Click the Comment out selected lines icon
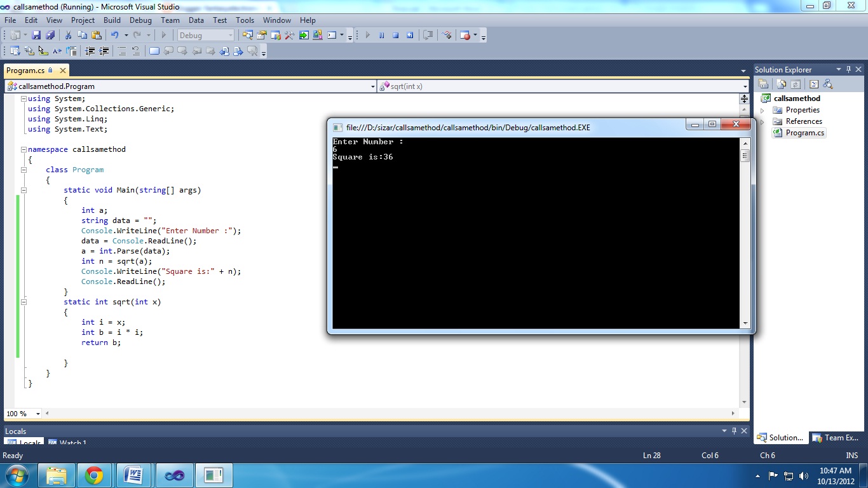This screenshot has height=488, width=868. (x=121, y=51)
